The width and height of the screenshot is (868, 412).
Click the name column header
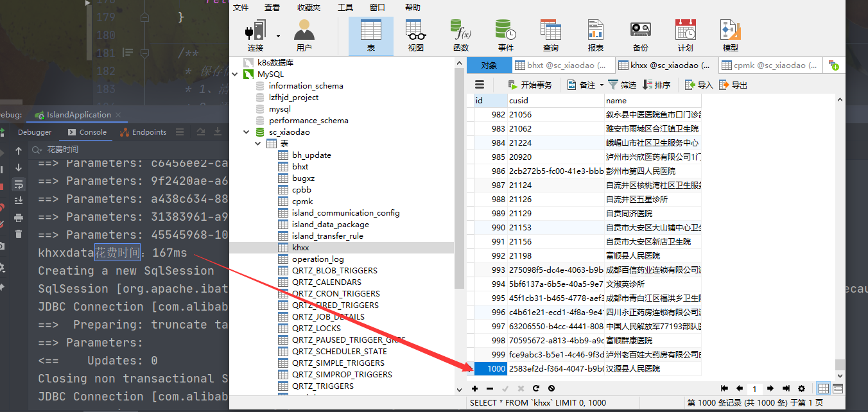(653, 101)
